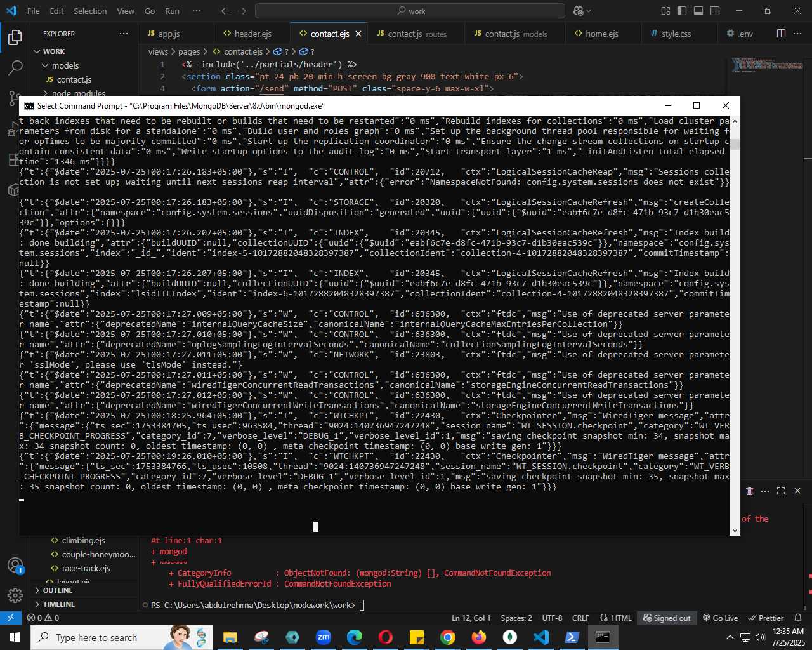Go back with the navigation arrow
Viewport: 812px width, 650px height.
point(225,11)
